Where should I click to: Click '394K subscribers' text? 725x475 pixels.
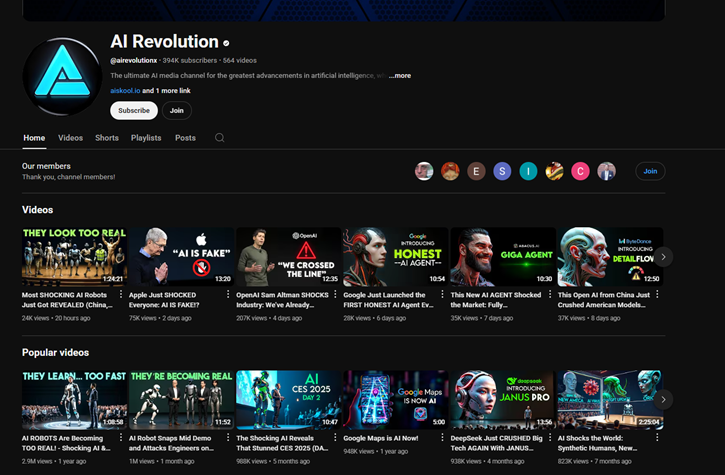pyautogui.click(x=190, y=61)
